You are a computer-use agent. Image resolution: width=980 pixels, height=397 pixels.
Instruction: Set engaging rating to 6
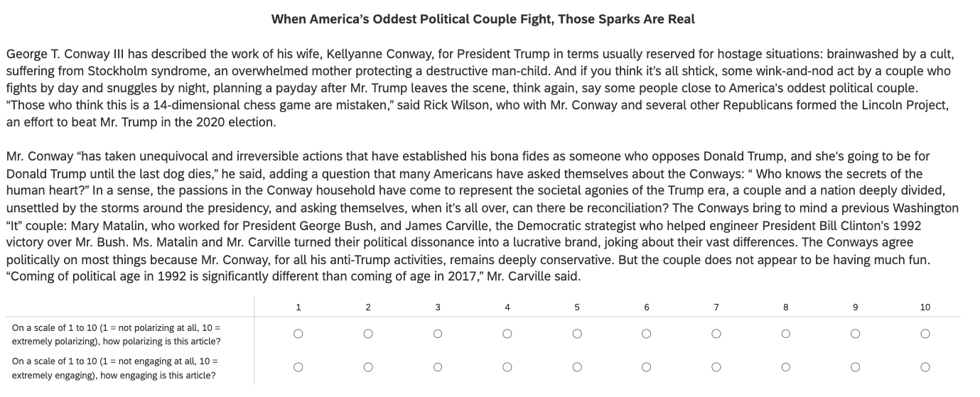coord(647,367)
